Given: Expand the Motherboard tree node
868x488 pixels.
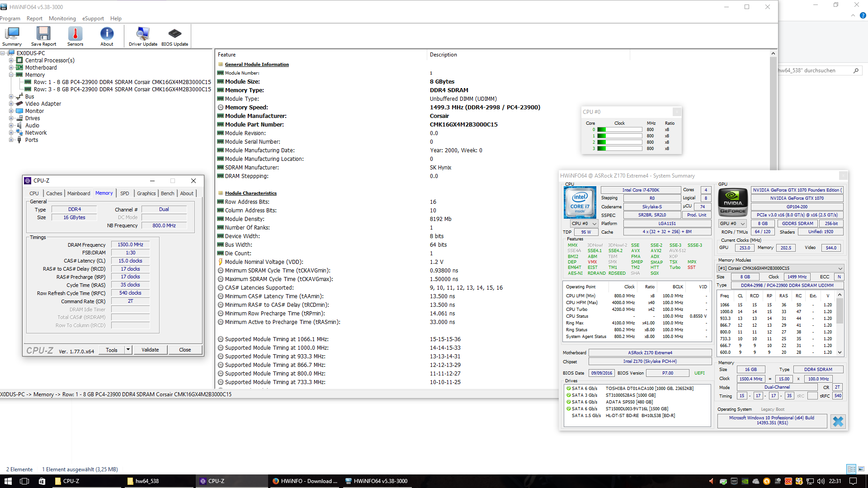Looking at the screenshot, I should tap(11, 68).
